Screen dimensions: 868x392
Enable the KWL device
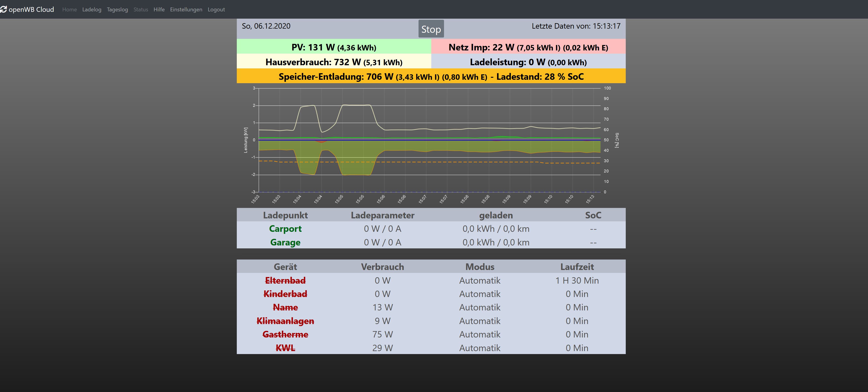click(285, 348)
